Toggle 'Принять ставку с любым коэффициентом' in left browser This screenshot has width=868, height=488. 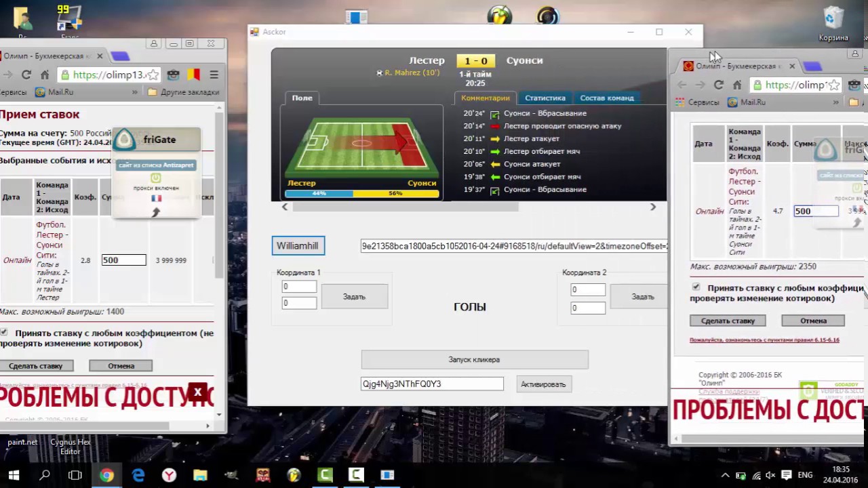click(4, 333)
